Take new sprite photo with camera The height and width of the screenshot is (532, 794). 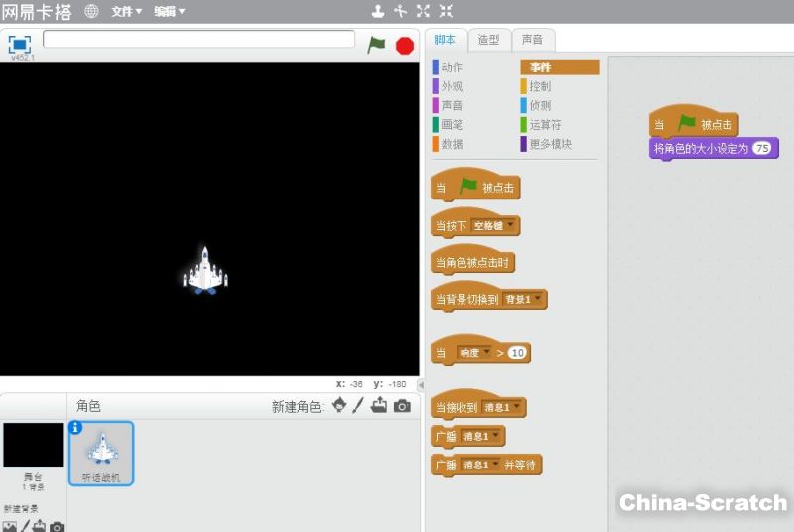[x=402, y=405]
